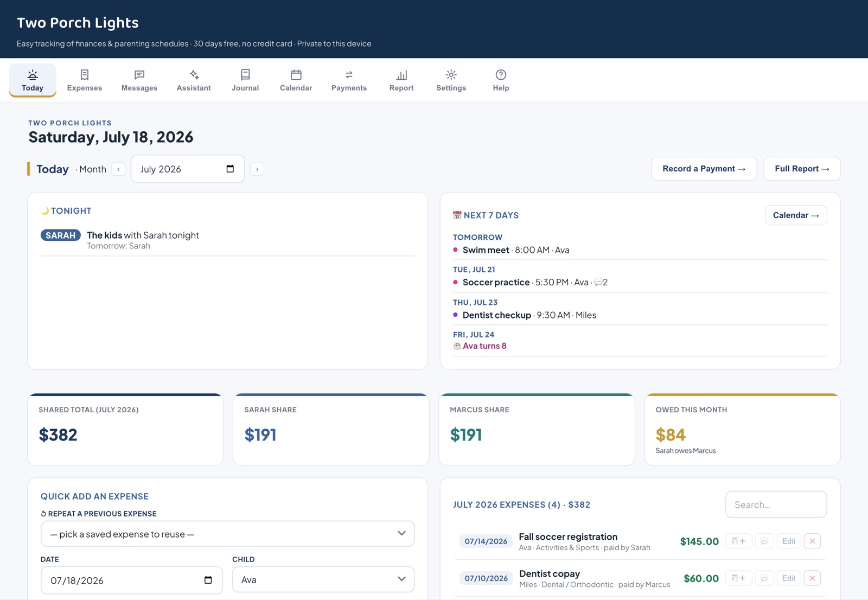Expand the saved expense reuse dropdown
Image resolution: width=868 pixels, height=600 pixels.
[x=228, y=534]
